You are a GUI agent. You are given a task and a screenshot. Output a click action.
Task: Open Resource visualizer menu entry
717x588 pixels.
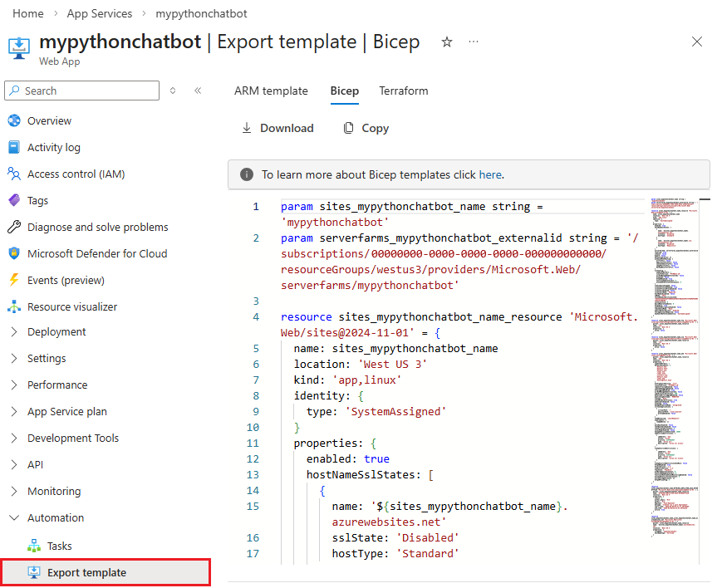[x=72, y=306]
